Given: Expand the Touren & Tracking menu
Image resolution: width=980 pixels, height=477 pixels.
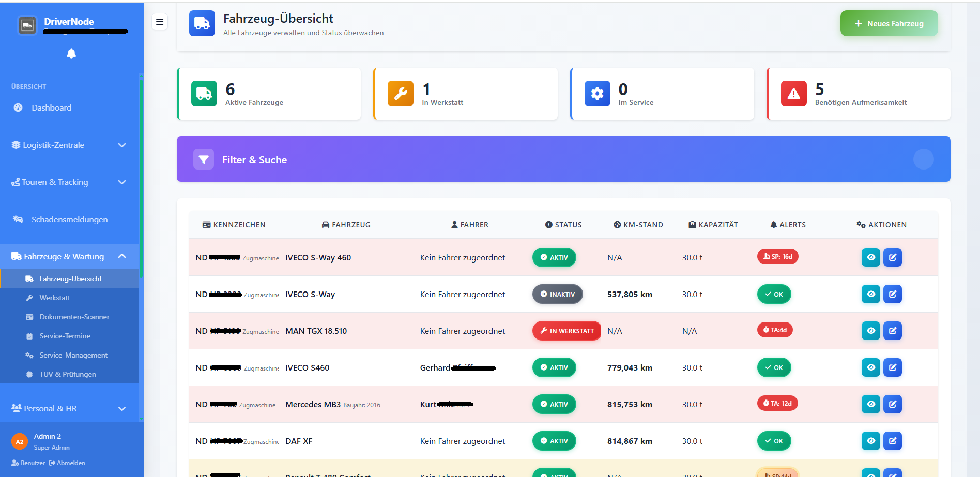Looking at the screenshot, I should (x=69, y=182).
